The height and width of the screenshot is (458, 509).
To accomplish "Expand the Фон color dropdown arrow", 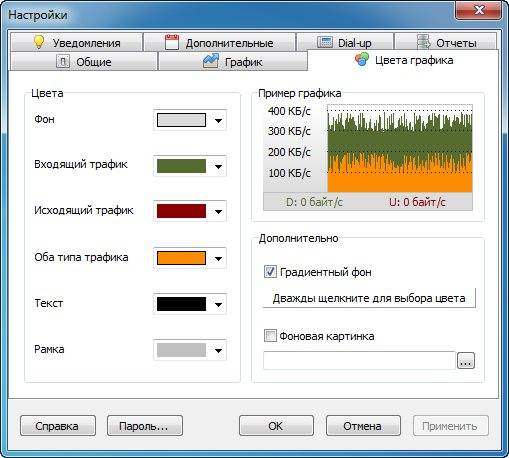I will click(x=218, y=120).
